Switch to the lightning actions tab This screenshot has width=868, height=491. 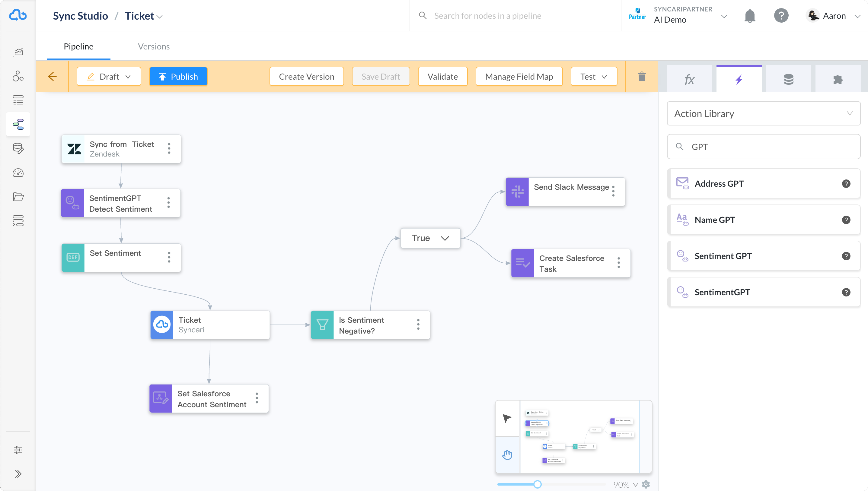tap(739, 80)
